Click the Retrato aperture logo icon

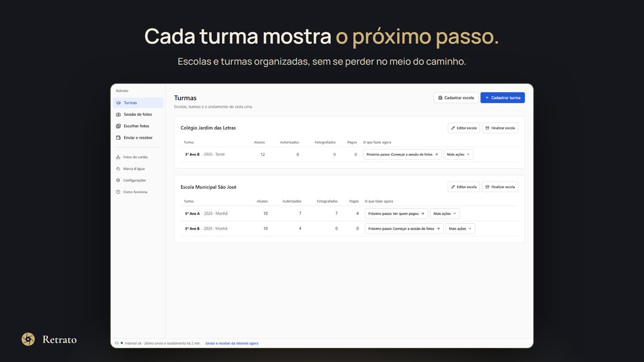[x=28, y=339]
